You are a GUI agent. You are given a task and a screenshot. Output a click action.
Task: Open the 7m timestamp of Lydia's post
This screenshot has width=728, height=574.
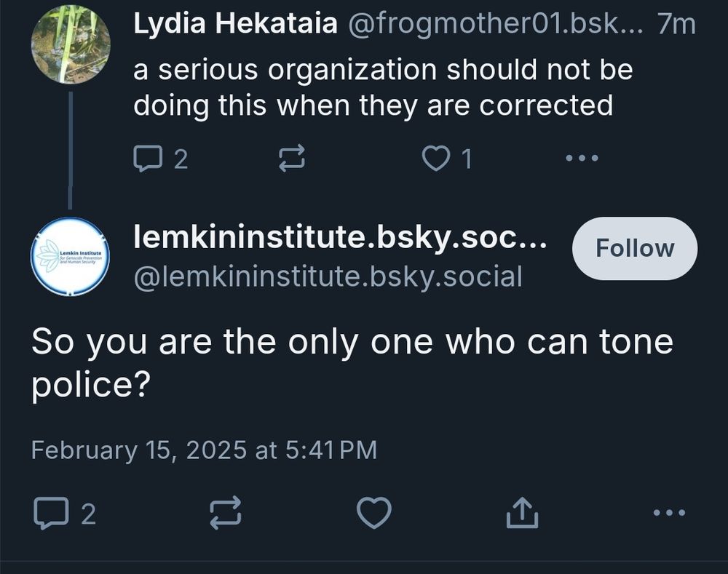click(x=676, y=25)
